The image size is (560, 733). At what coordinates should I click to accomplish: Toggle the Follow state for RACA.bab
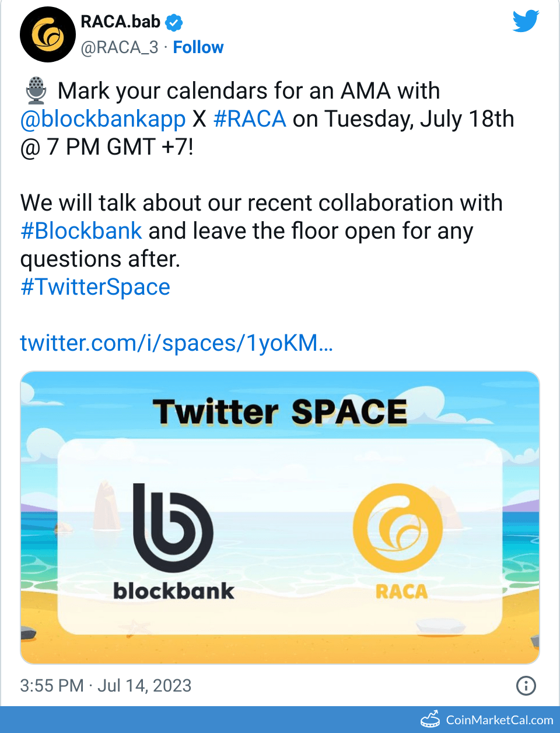[x=198, y=47]
